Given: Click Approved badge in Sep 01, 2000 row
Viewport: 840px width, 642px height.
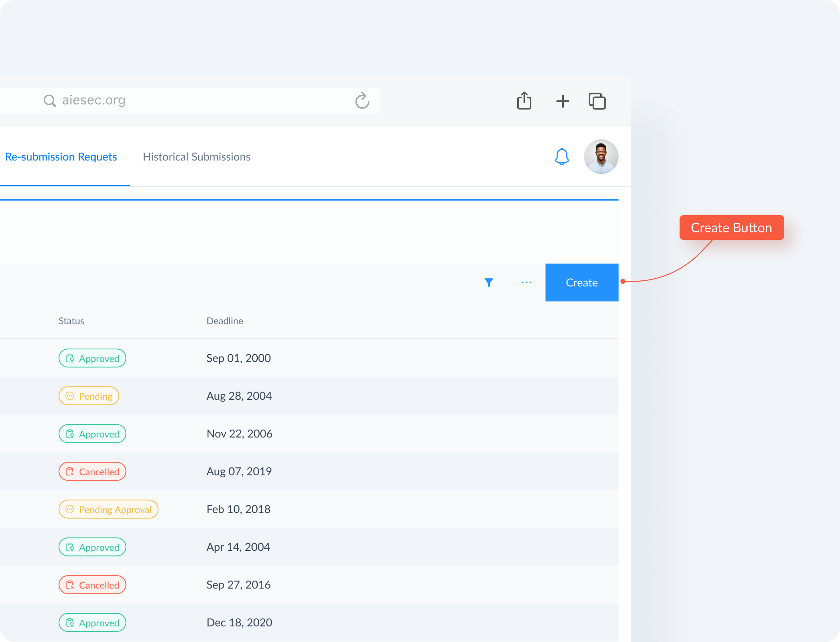Looking at the screenshot, I should (92, 358).
